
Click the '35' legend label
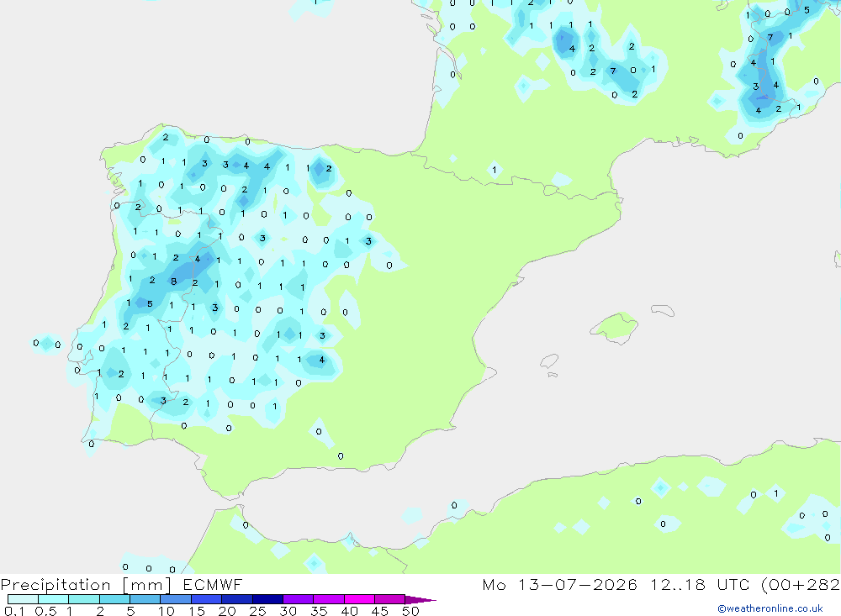319,611
